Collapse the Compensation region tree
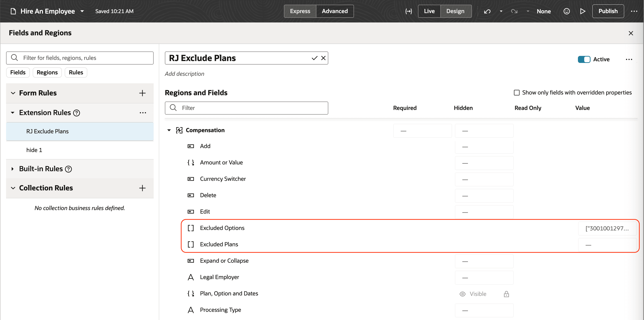 [169, 130]
